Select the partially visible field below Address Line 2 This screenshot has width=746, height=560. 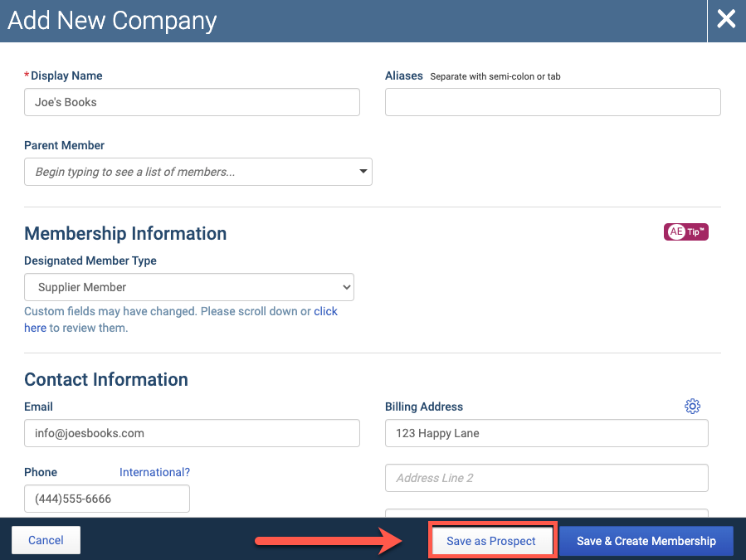click(547, 513)
